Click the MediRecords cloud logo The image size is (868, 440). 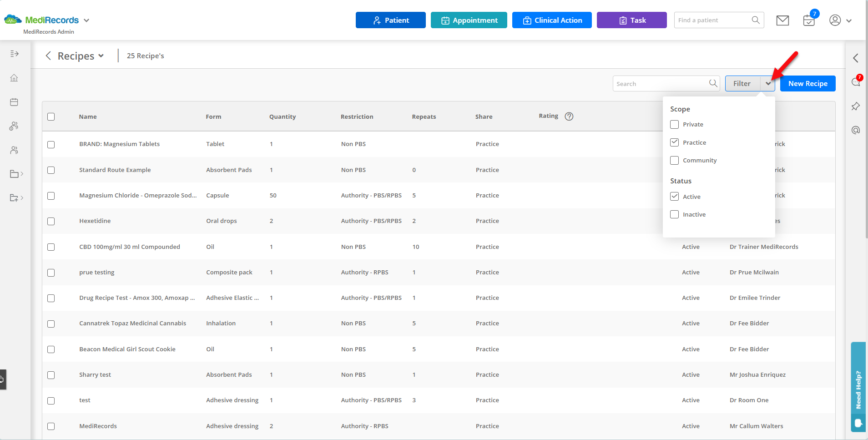click(x=13, y=20)
